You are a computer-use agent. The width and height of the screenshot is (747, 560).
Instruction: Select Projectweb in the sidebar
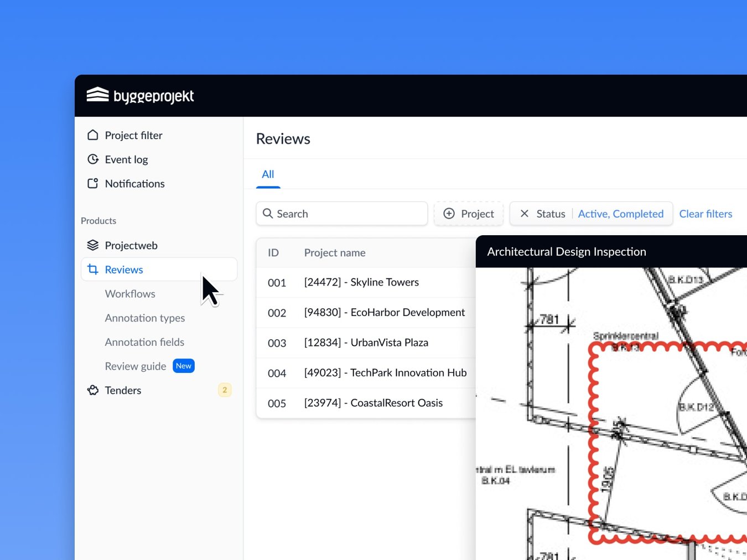[131, 245]
